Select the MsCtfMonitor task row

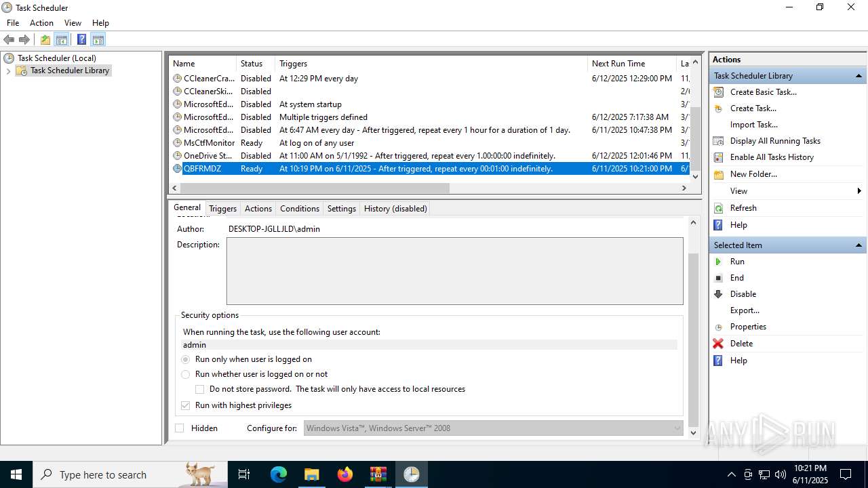(x=429, y=143)
